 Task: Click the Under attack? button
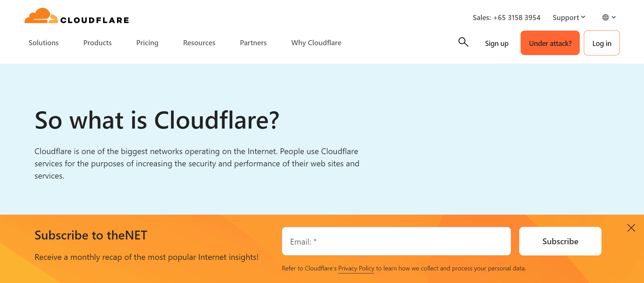pos(550,43)
